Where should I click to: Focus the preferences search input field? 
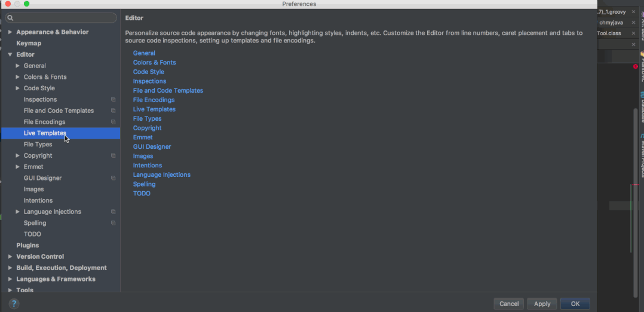(61, 18)
